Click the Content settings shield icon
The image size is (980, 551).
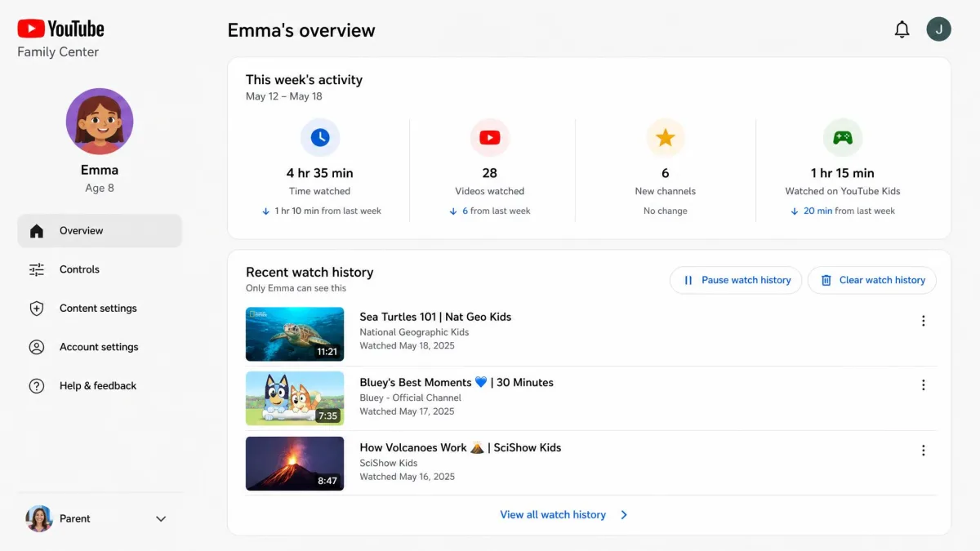[37, 309]
